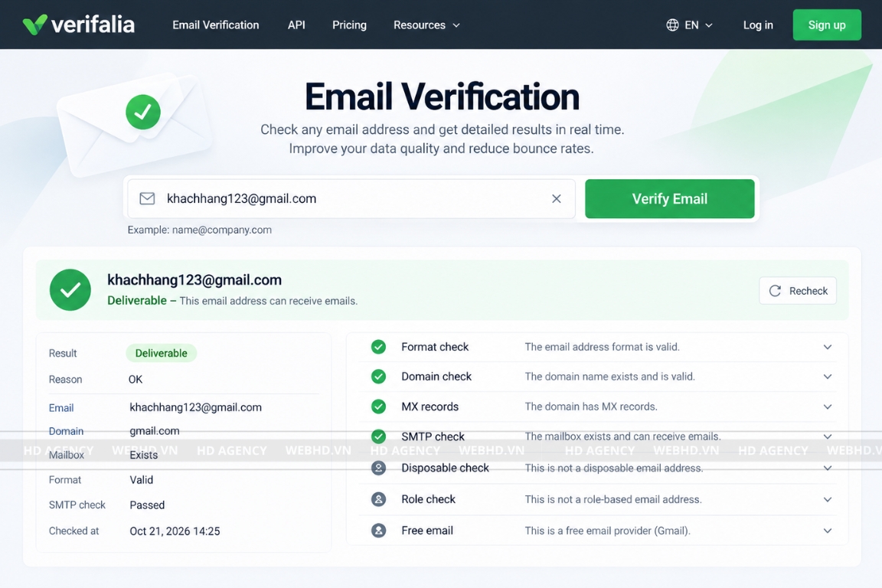Click the email address input field
Viewport: 882px width, 588px height.
[351, 198]
